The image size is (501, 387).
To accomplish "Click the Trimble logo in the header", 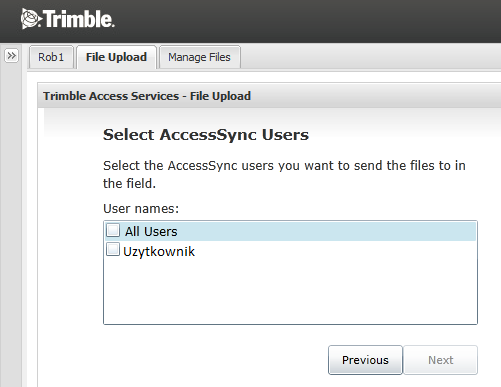I will (x=68, y=19).
